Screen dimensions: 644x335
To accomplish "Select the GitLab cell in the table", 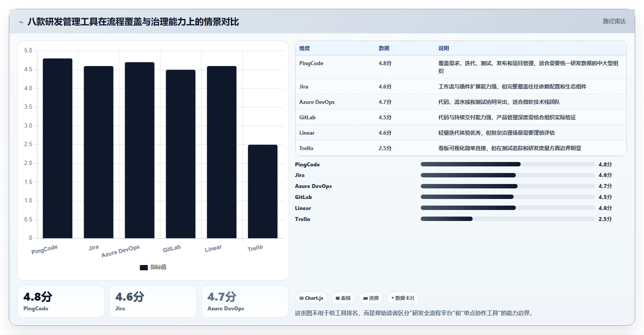I will (307, 118).
